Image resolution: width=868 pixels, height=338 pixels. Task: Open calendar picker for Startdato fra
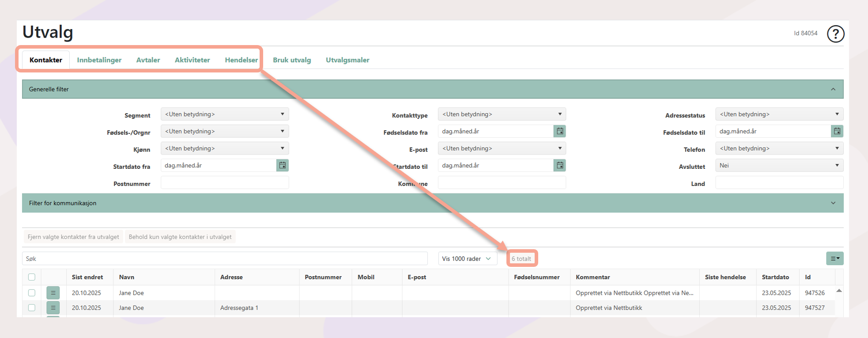(283, 165)
